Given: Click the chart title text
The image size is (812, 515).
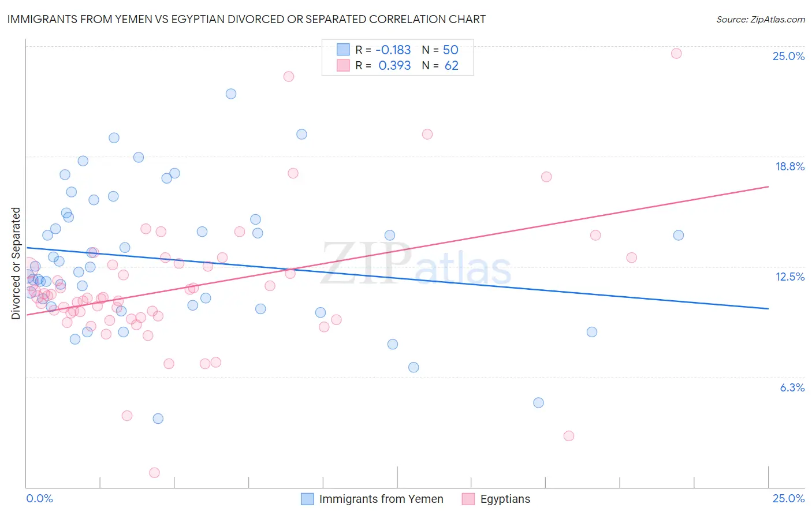Looking at the screenshot, I should 247,19.
